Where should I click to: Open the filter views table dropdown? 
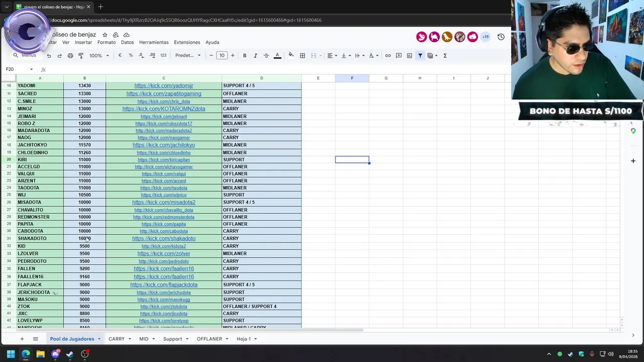(433, 55)
